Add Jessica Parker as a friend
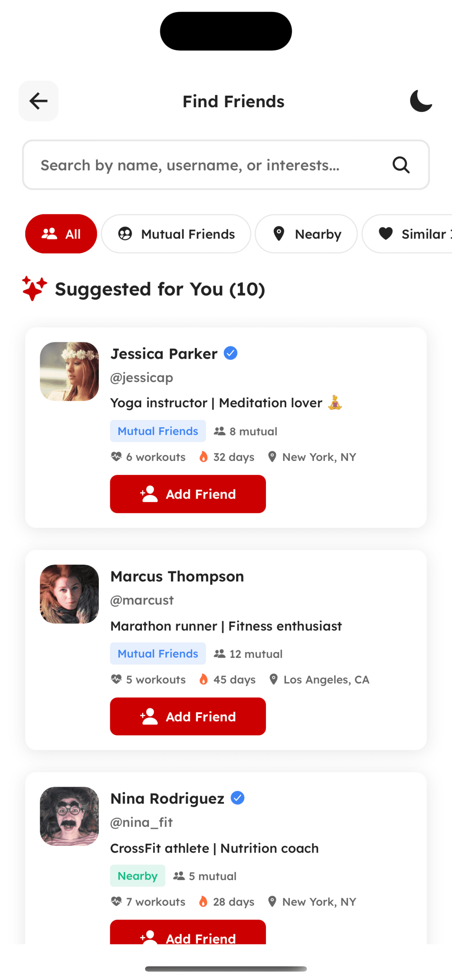This screenshot has height=980, width=452. coord(188,494)
